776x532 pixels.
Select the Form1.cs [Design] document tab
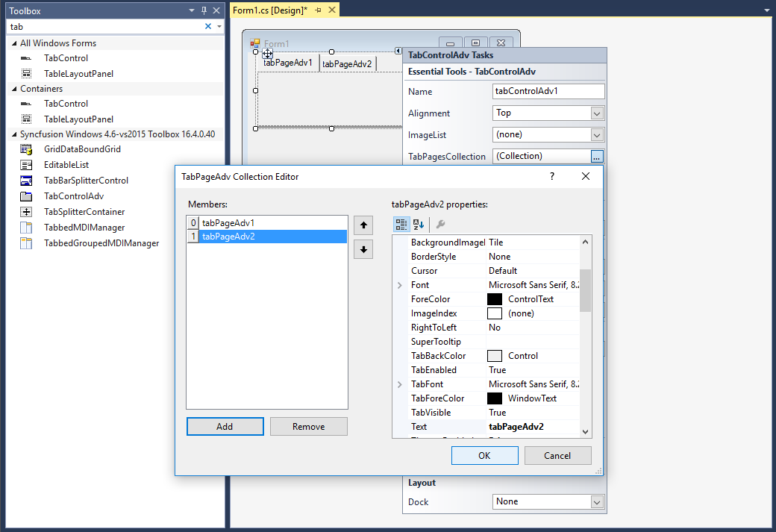coord(269,10)
